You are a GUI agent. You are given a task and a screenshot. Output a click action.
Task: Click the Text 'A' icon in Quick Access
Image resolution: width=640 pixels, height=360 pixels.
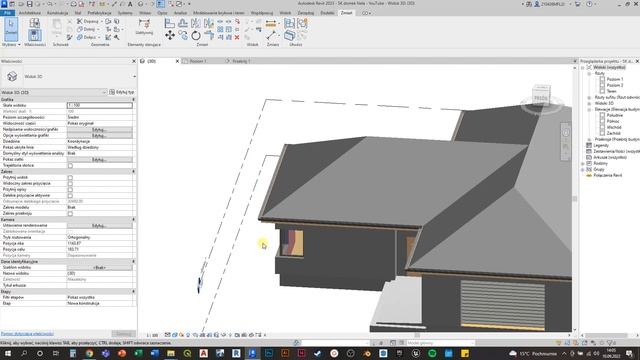(130, 4)
